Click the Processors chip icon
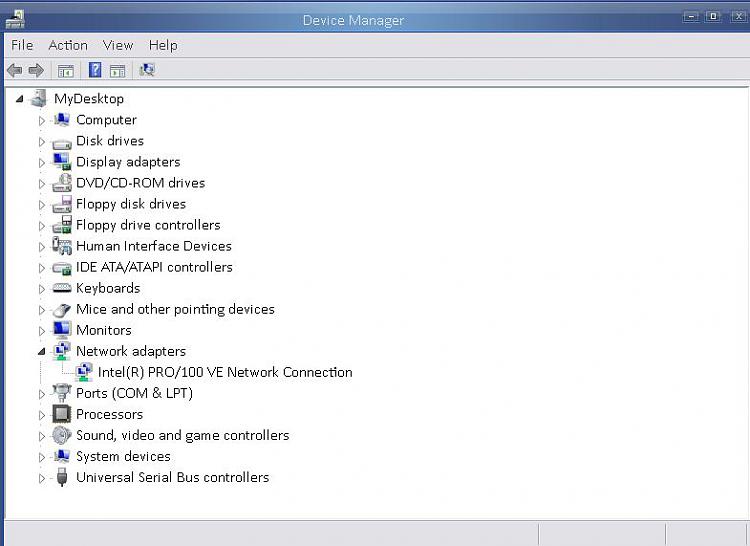This screenshot has height=546, width=750. click(x=62, y=414)
